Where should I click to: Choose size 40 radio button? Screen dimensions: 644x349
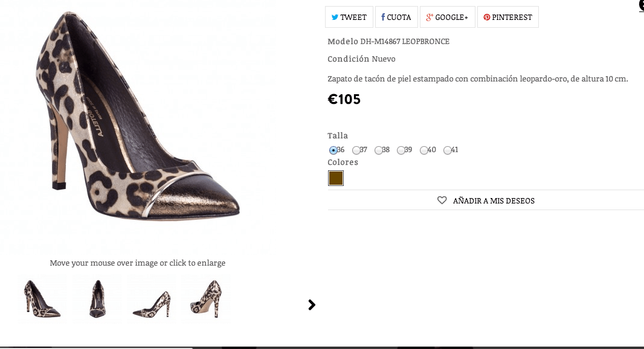[x=424, y=150]
